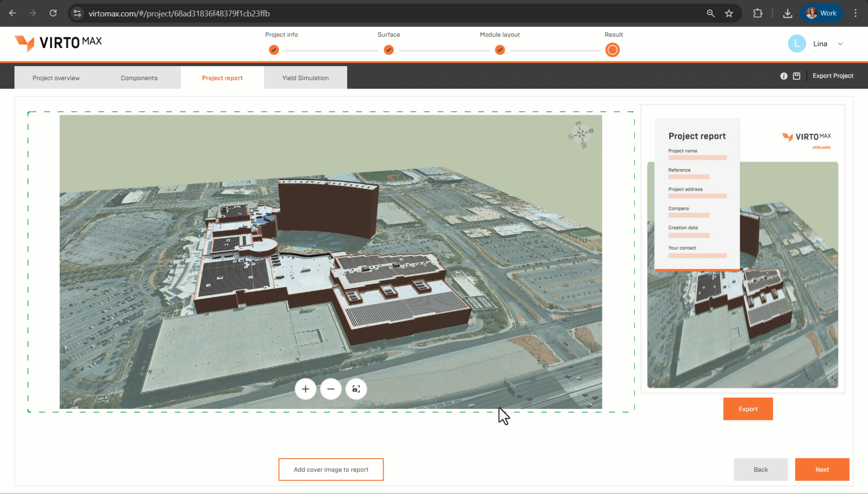Go to the Module layout step marker
868x494 pixels.
tap(499, 50)
